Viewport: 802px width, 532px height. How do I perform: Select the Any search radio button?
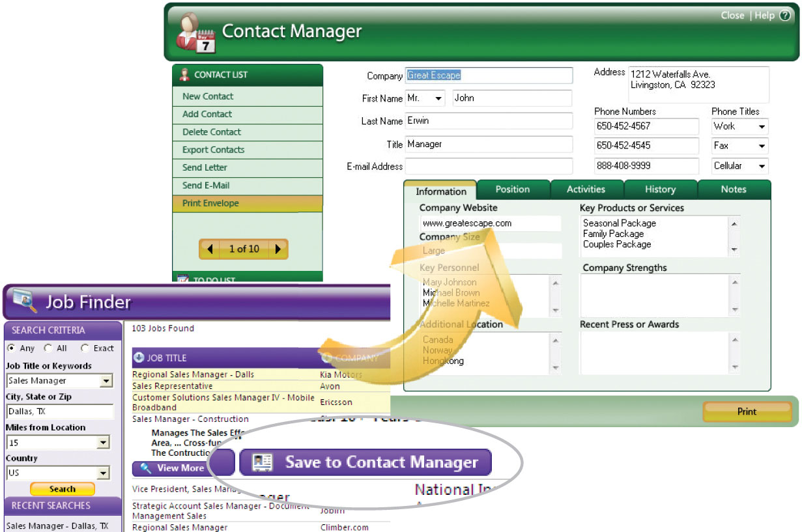[11, 348]
